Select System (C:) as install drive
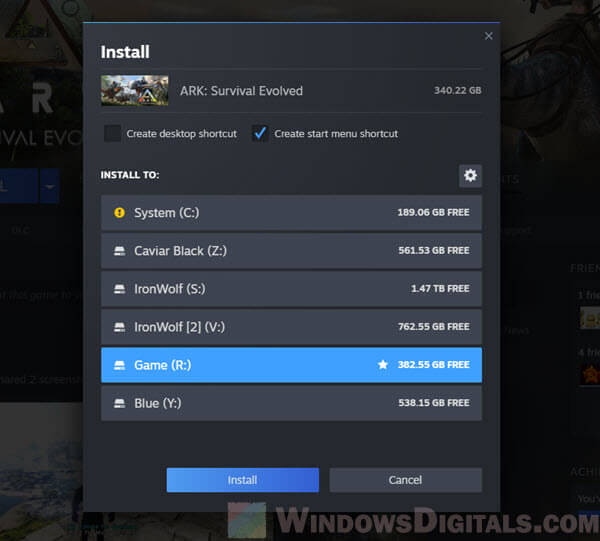This screenshot has height=541, width=600. pyautogui.click(x=291, y=212)
